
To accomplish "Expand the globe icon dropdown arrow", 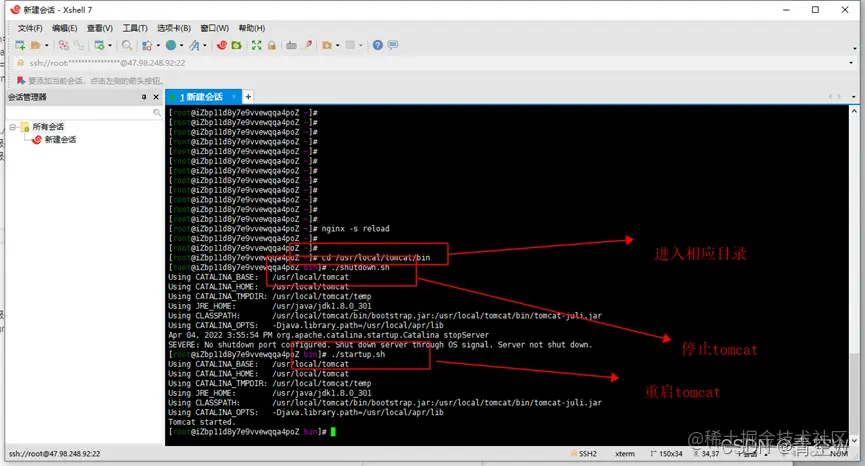I will [x=181, y=45].
